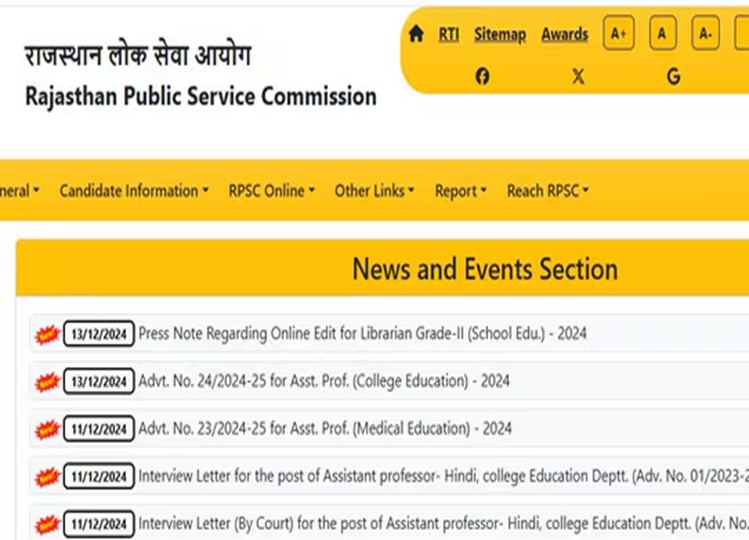The image size is (749, 540).
Task: Open the Awards link
Action: (x=564, y=34)
